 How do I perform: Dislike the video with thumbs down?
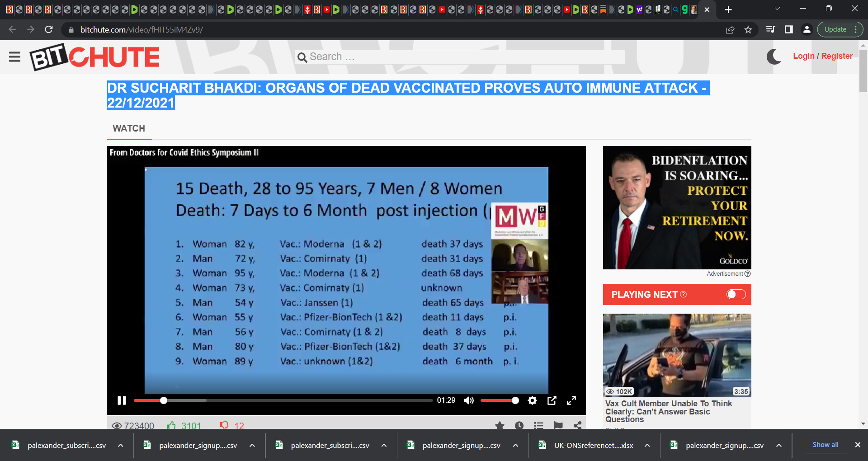click(224, 425)
